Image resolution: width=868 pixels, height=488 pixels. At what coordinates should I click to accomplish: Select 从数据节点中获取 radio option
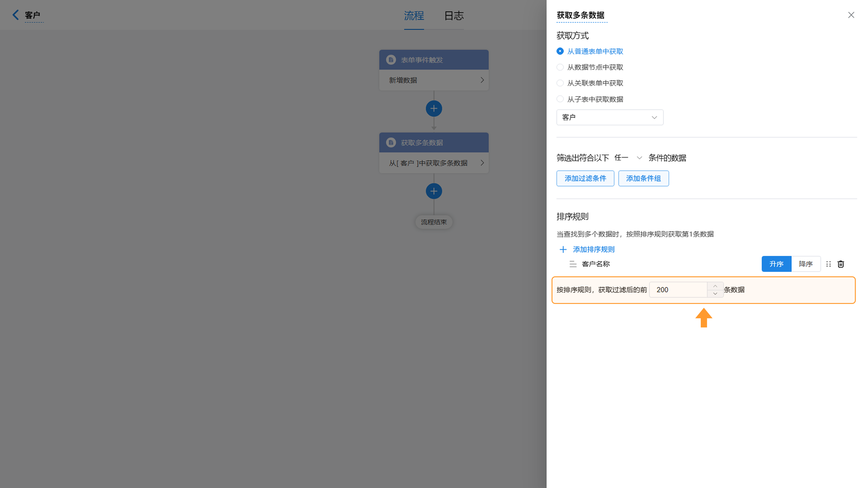click(x=560, y=67)
